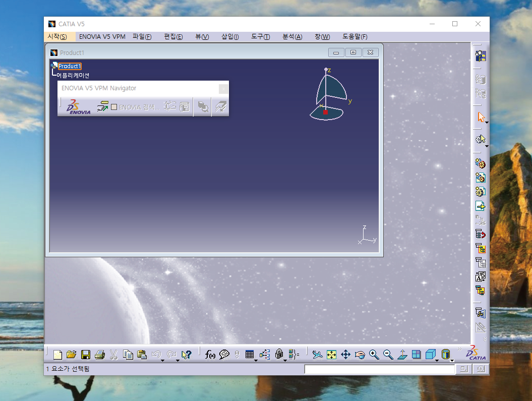Expand the Undo history dropdown arrow
Image resolution: width=532 pixels, height=401 pixels.
(162, 360)
